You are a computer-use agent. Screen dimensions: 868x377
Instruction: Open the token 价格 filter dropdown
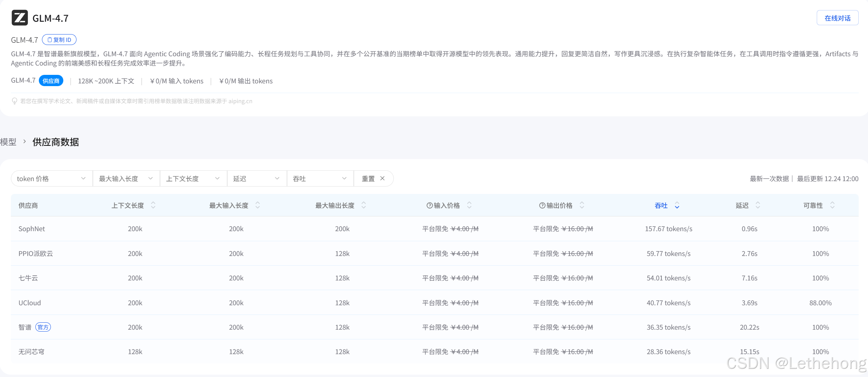point(52,178)
